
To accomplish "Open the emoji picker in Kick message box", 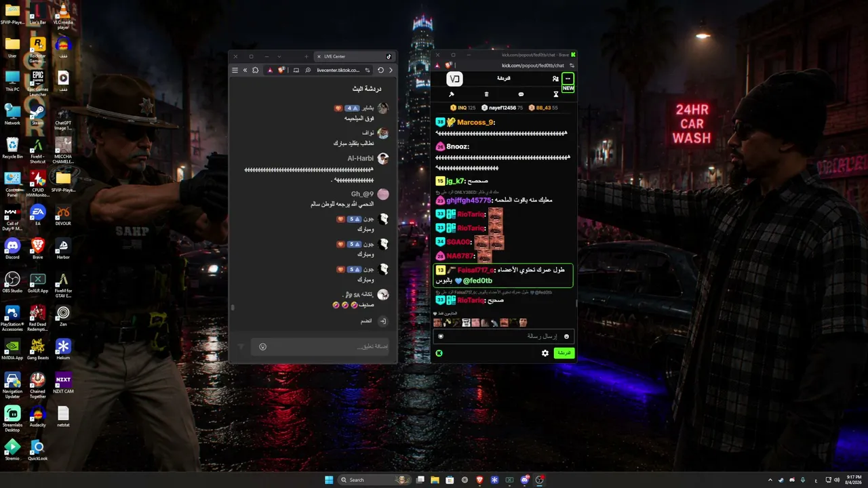I will tap(566, 336).
